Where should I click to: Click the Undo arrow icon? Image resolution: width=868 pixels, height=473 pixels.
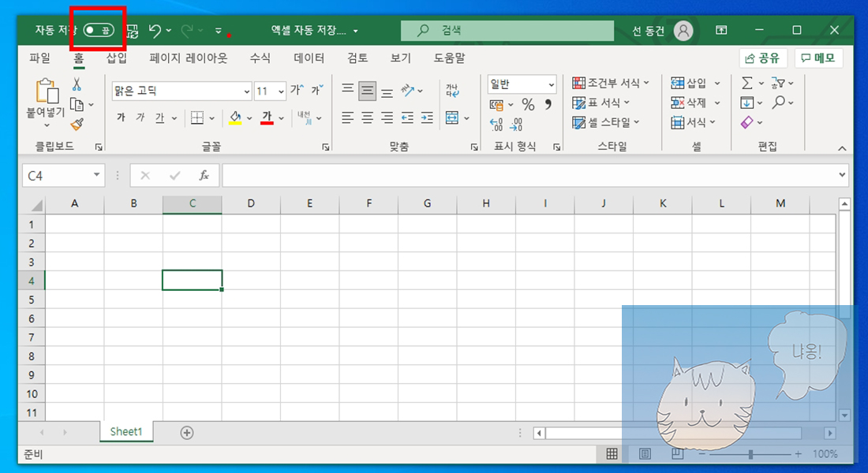155,31
